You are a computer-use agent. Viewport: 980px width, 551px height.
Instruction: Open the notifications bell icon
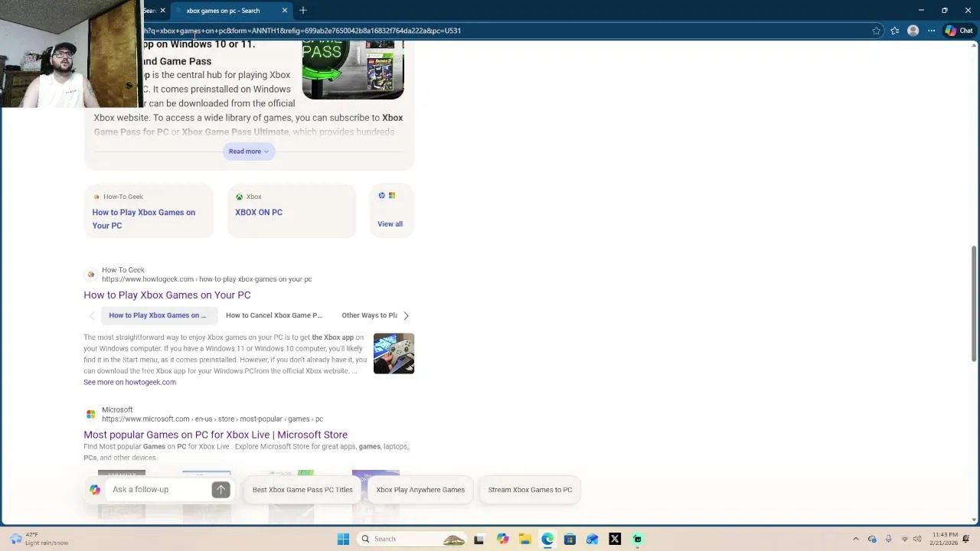(x=967, y=539)
